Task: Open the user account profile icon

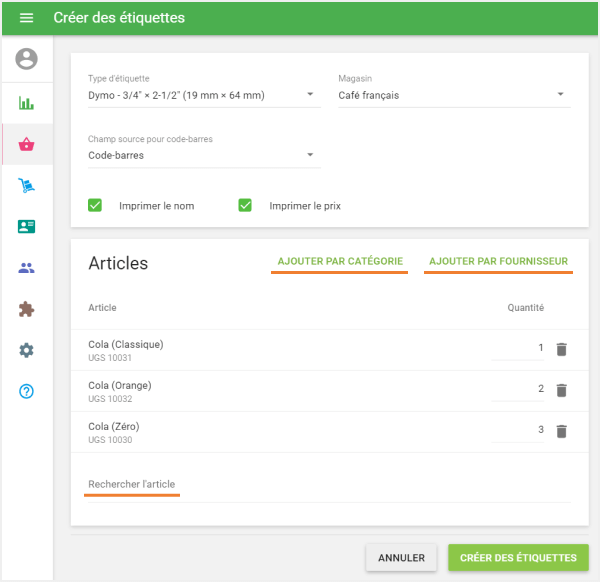Action: point(26,59)
